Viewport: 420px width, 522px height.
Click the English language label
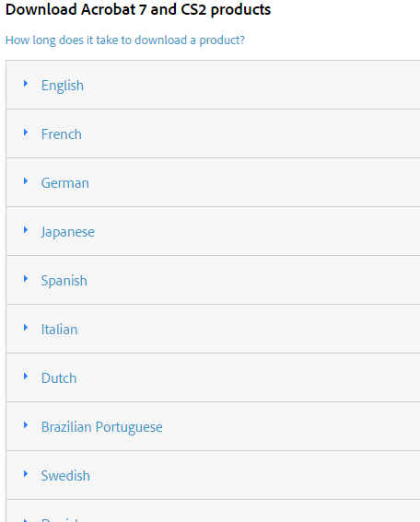pyautogui.click(x=63, y=86)
